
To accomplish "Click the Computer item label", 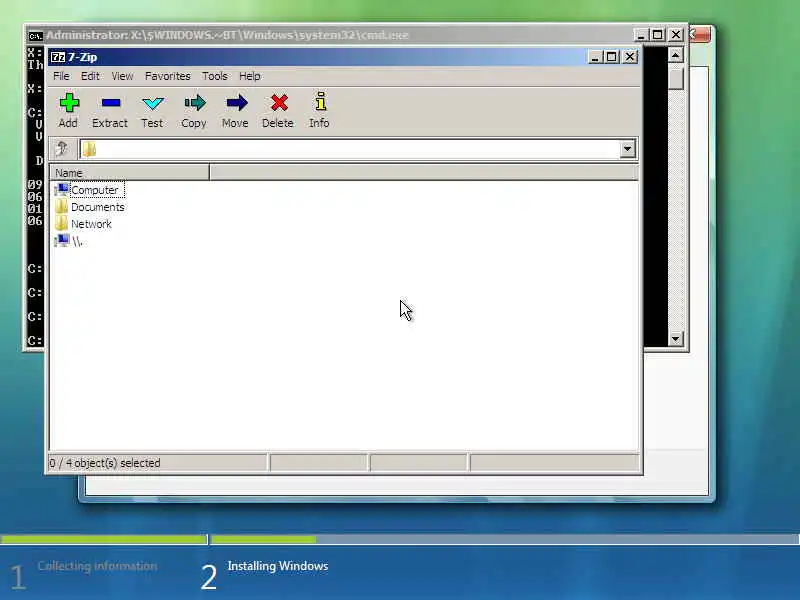I will tap(95, 190).
